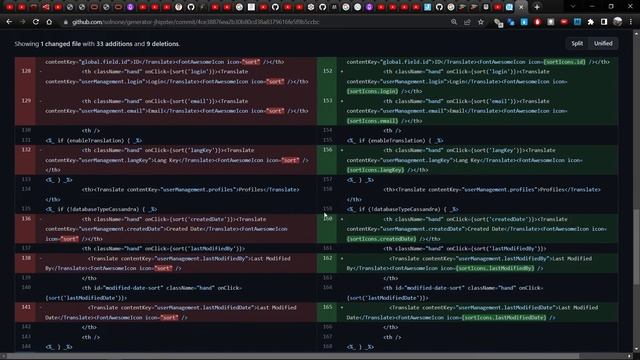Select removed line number 136
The width and height of the screenshot is (640, 360).
[x=26, y=219]
